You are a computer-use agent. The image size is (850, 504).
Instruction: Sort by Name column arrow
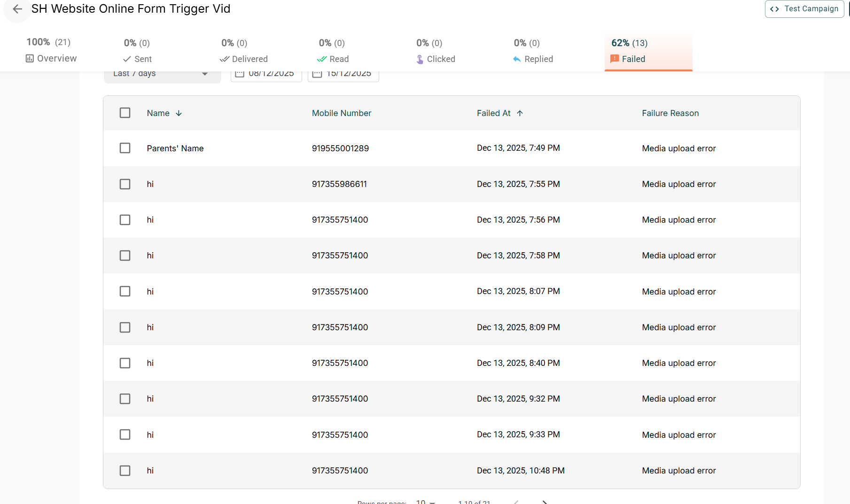coord(179,113)
